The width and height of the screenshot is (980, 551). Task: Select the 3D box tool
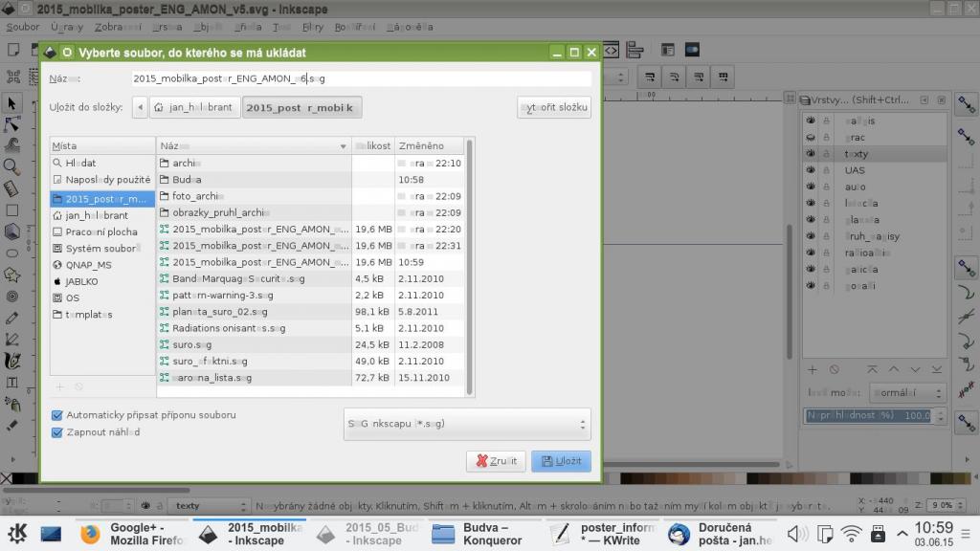point(11,231)
